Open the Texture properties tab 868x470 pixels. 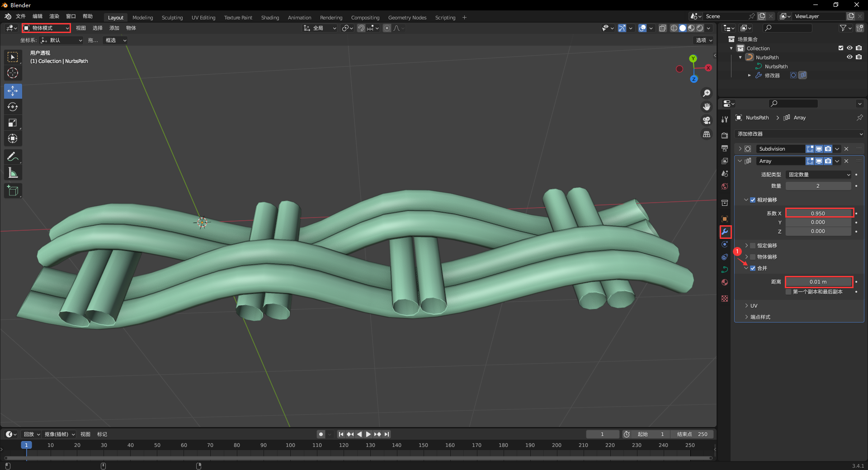pos(725,299)
